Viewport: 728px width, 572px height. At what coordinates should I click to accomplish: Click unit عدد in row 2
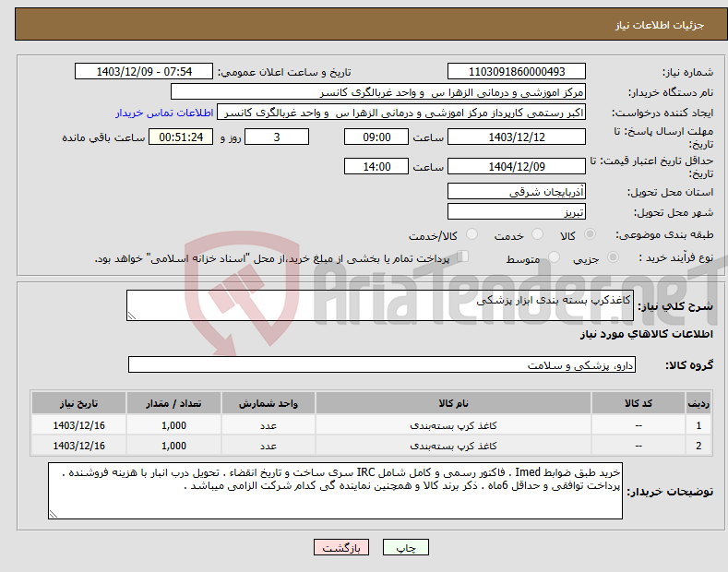(269, 446)
